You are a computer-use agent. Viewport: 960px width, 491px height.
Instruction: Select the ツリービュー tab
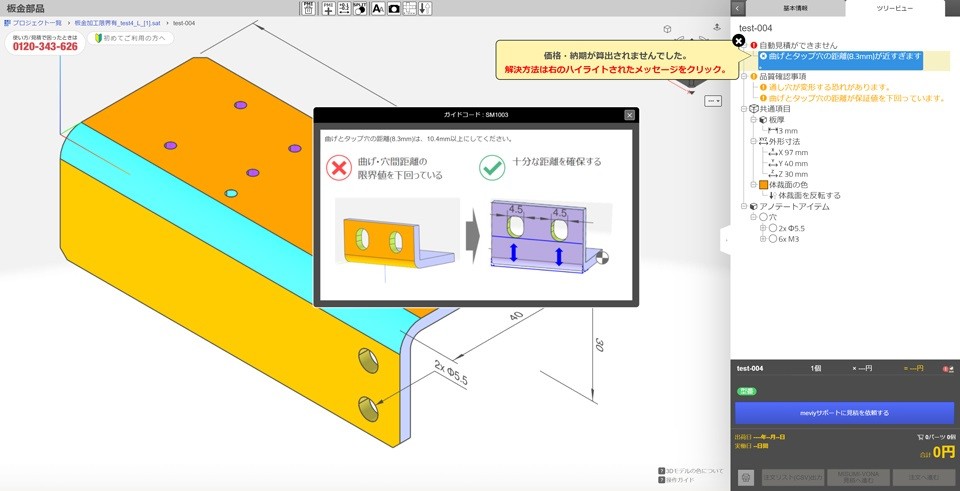click(x=894, y=9)
